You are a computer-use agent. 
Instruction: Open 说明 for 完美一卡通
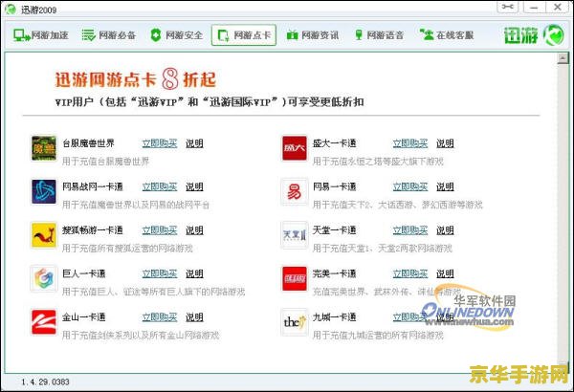tap(445, 273)
